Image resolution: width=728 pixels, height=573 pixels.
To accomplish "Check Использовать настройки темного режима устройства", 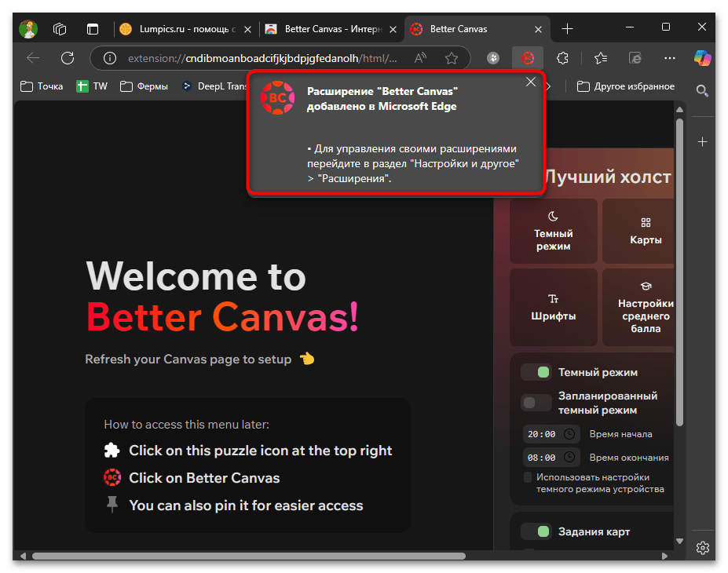I will click(528, 477).
